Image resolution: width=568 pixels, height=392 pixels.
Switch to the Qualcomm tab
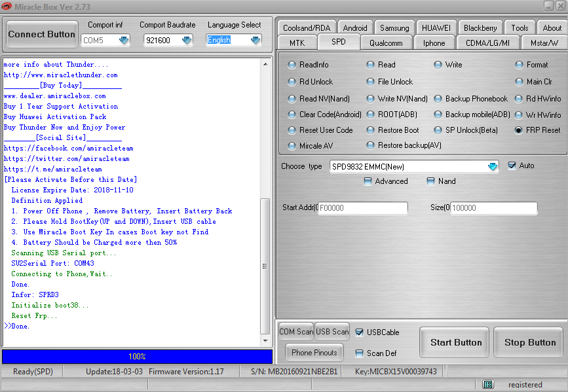point(386,43)
